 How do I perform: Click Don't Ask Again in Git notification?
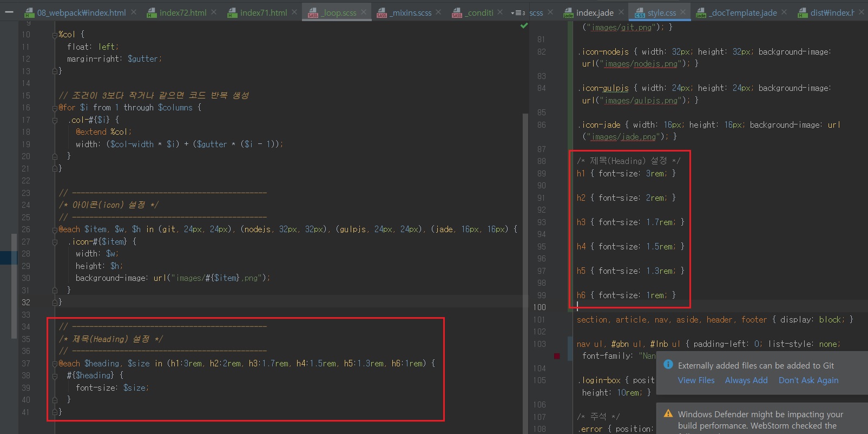[808, 380]
